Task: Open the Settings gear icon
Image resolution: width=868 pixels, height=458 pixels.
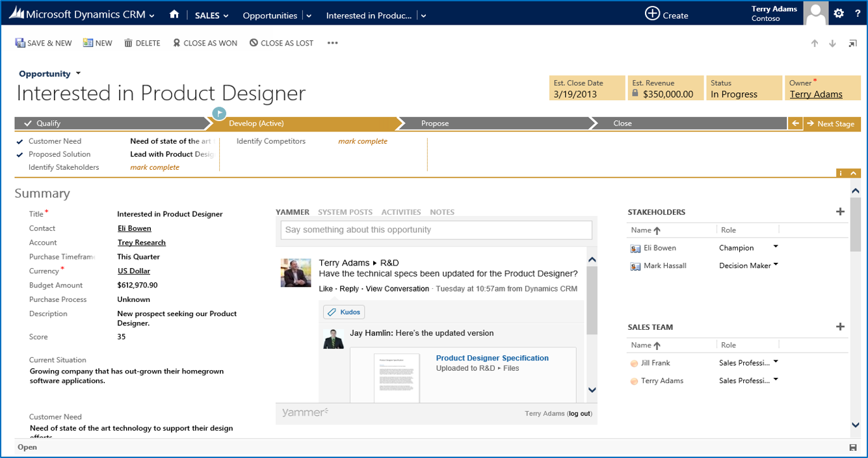Action: (839, 14)
